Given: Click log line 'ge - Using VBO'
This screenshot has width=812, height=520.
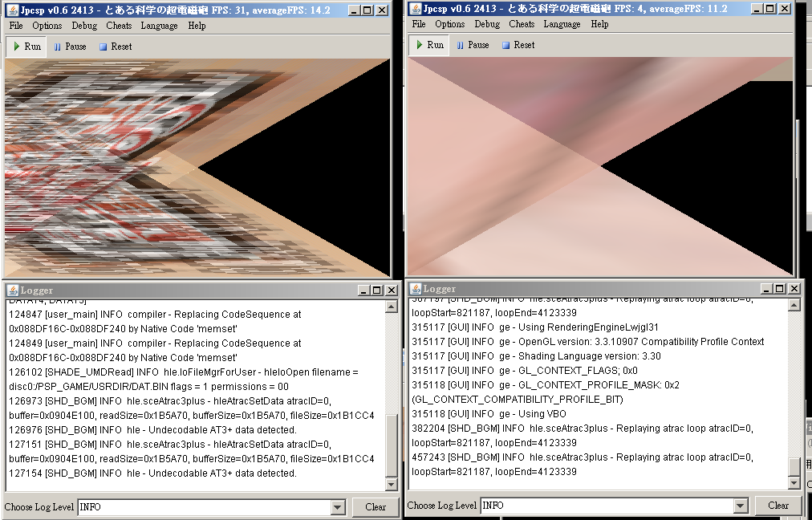Looking at the screenshot, I should [489, 414].
